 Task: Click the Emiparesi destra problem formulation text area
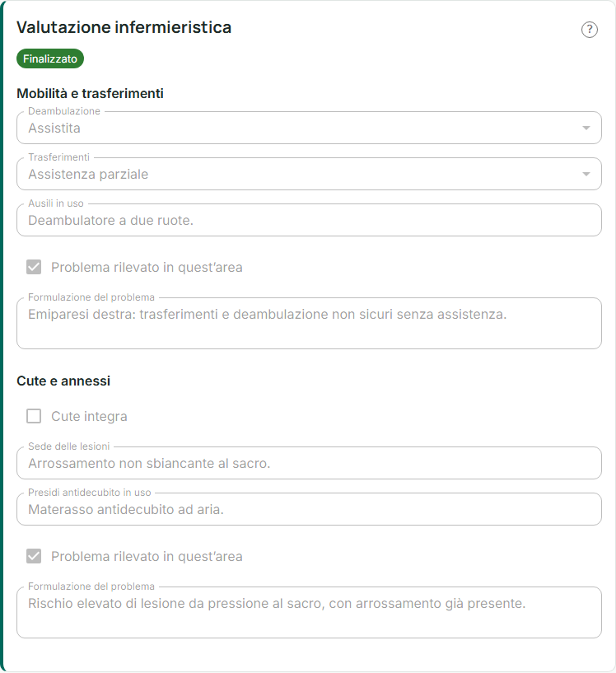pos(309,323)
